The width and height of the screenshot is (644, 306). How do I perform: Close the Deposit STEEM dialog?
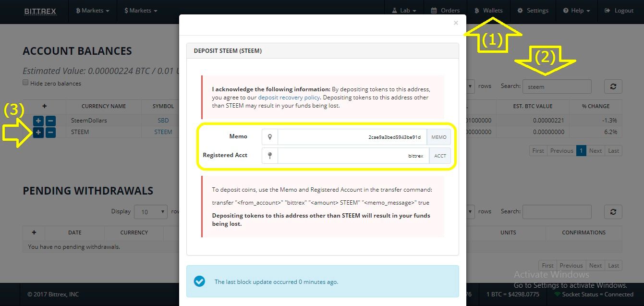(x=456, y=23)
